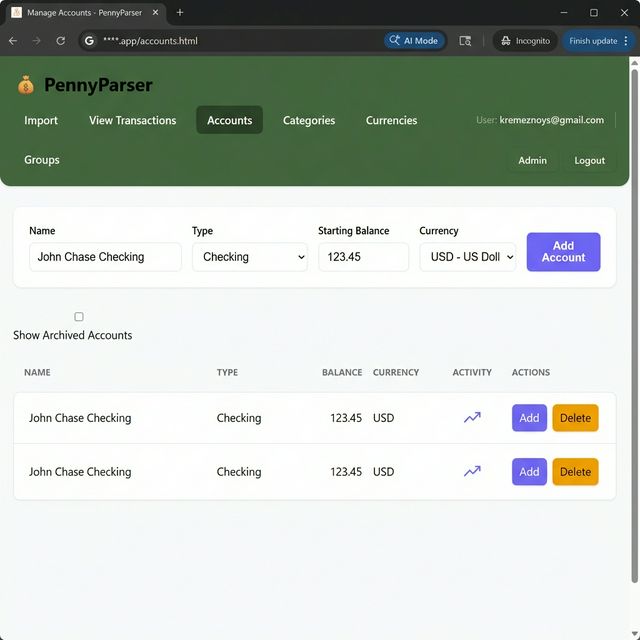The width and height of the screenshot is (640, 640).
Task: Click the second row USD currency cell
Action: 384,472
